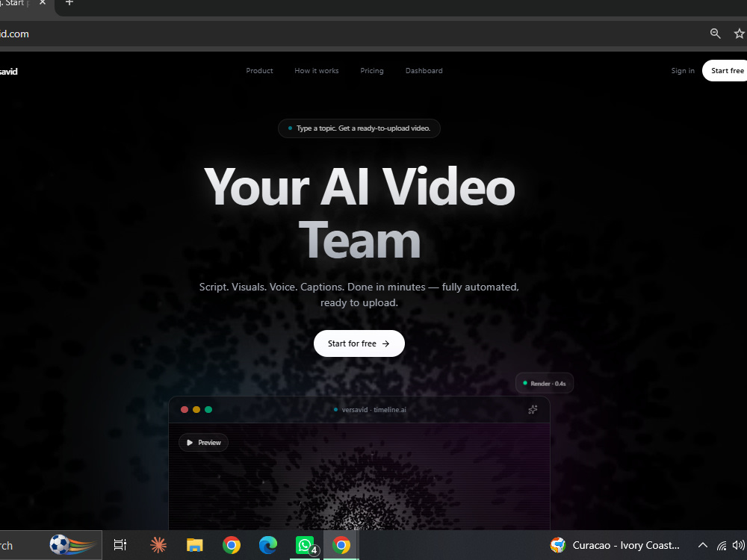Click the Sign in link
Viewport: 747px width, 560px height.
[x=683, y=70]
